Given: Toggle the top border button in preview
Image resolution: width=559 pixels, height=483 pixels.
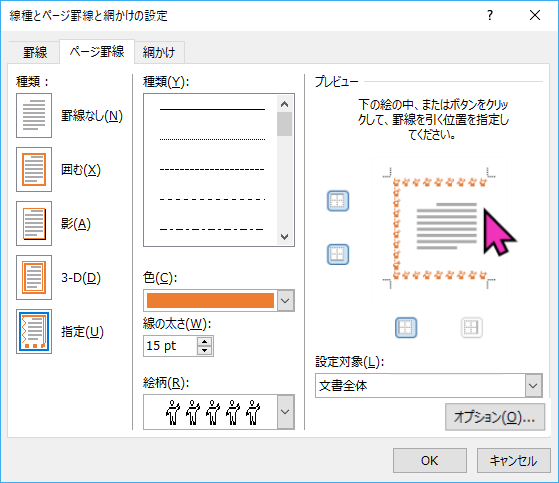Looking at the screenshot, I should pos(338,201).
